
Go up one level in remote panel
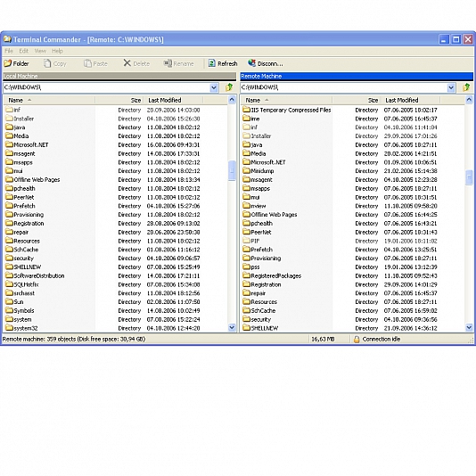(x=466, y=87)
